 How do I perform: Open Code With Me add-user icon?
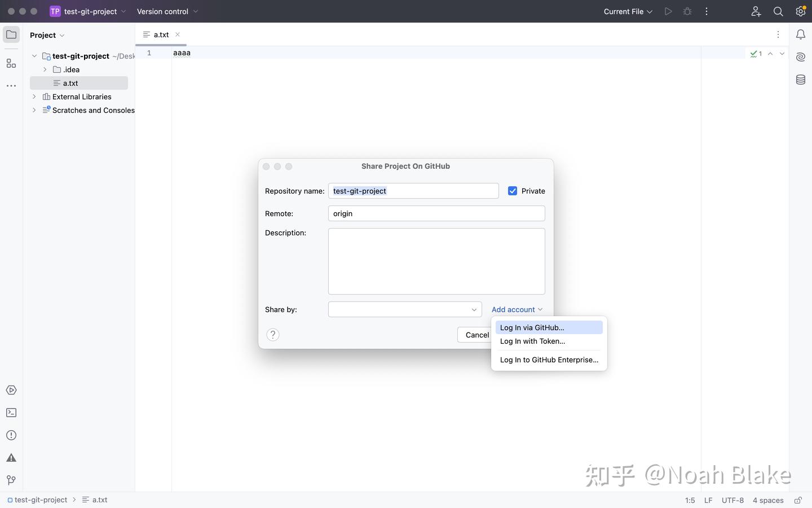click(756, 11)
